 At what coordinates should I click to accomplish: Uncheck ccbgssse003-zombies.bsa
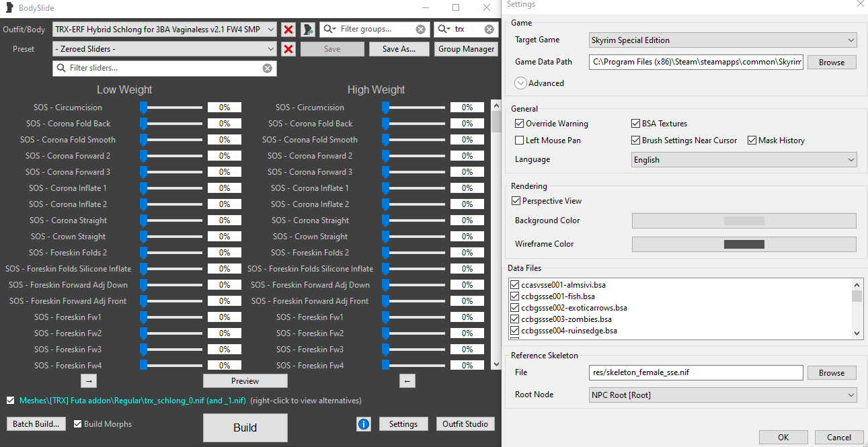(515, 319)
